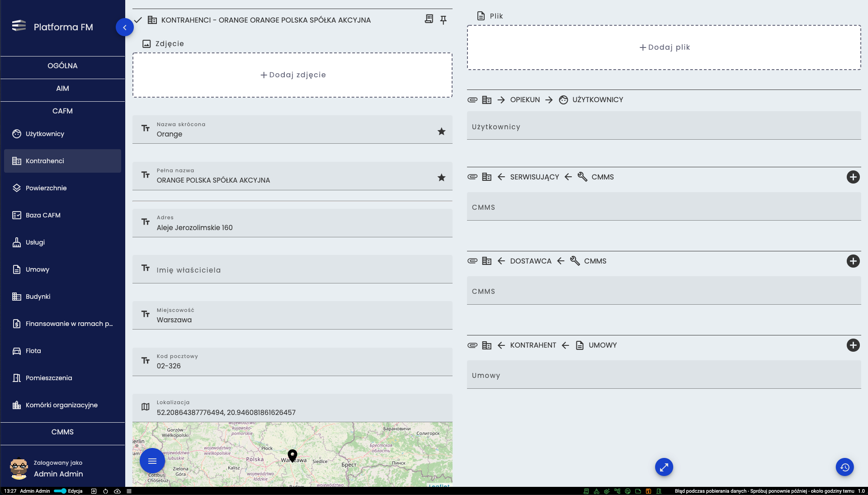The width and height of the screenshot is (868, 495).
Task: Click the Leaflet attribution link on the map
Action: coord(439,486)
